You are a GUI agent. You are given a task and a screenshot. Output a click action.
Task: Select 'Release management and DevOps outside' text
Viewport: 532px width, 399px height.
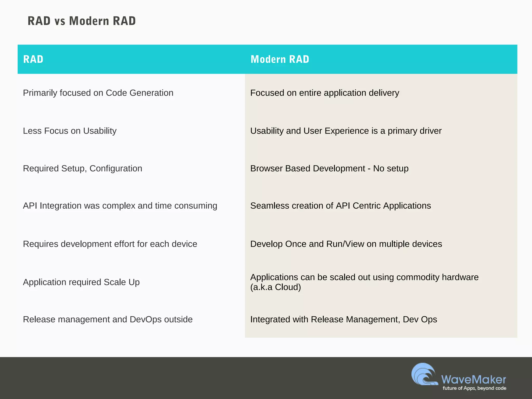tap(108, 319)
